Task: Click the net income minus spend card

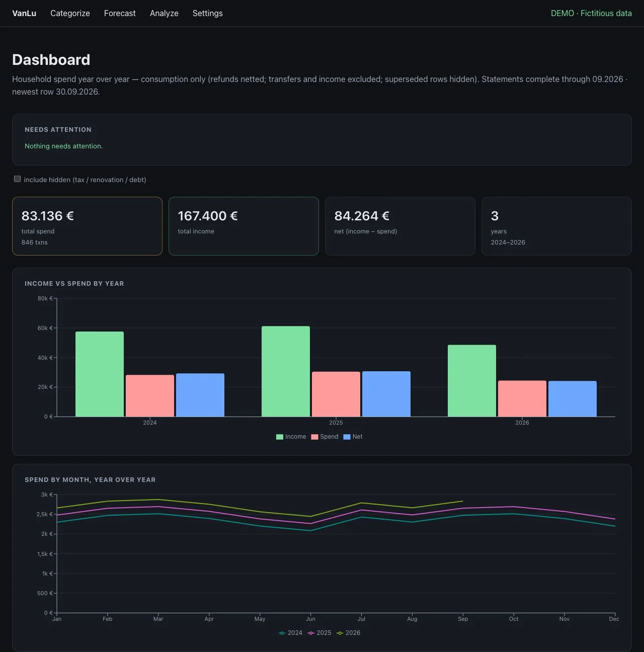Action: [x=400, y=226]
